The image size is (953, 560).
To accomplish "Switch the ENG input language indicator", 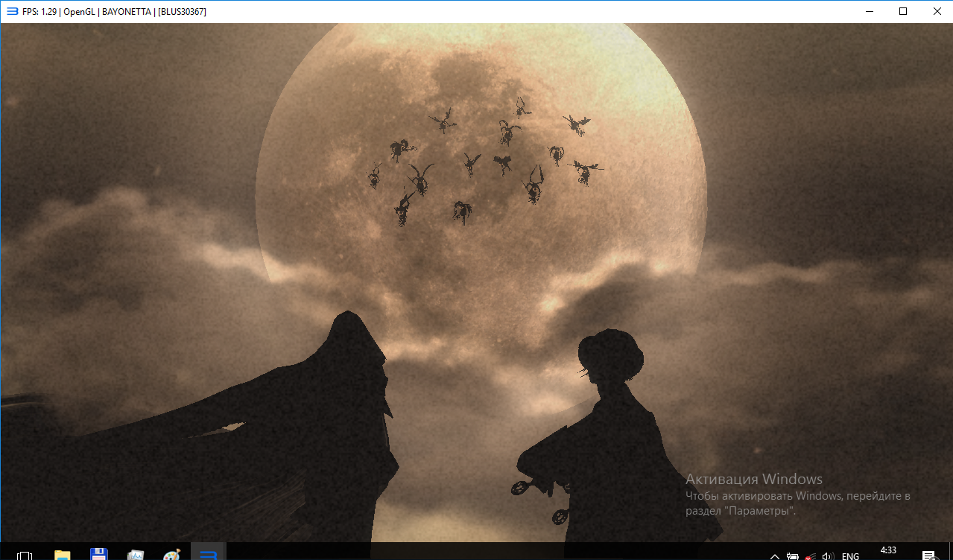I will tap(850, 556).
